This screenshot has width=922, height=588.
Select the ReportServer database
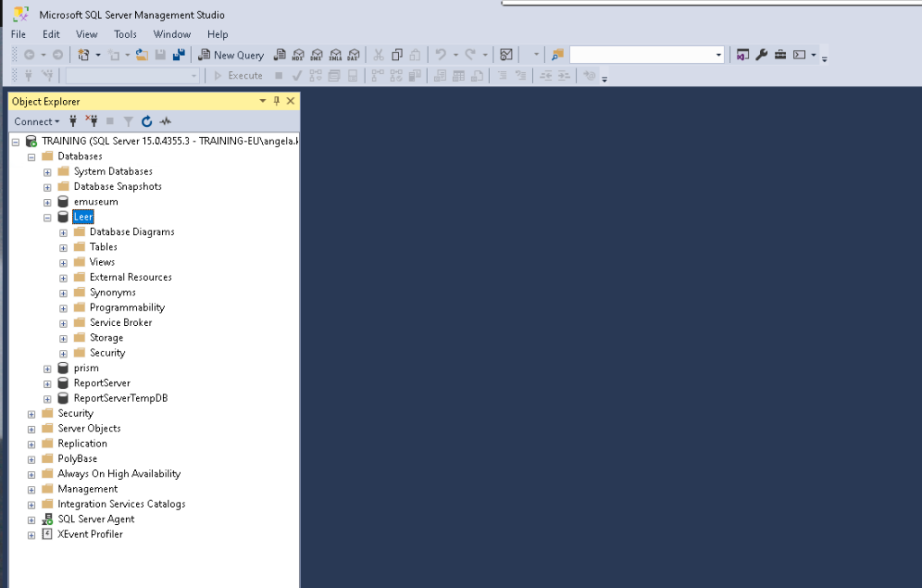(102, 383)
